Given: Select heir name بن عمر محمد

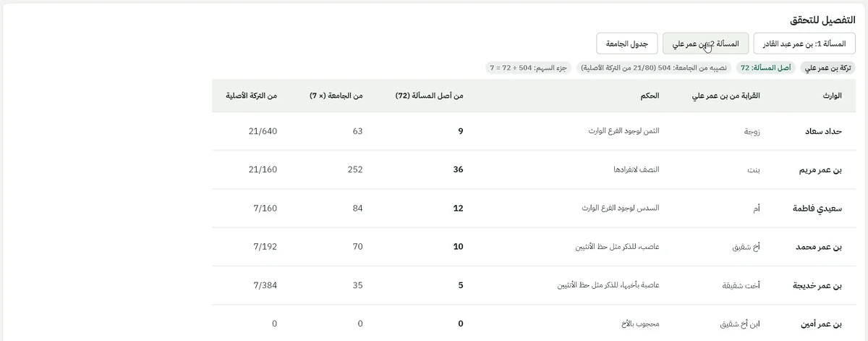Looking at the screenshot, I should (x=819, y=247).
